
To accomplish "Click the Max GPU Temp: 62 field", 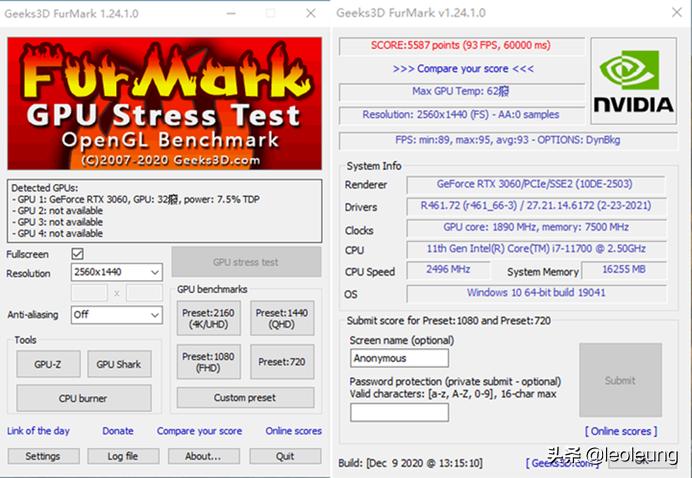I will click(x=461, y=92).
